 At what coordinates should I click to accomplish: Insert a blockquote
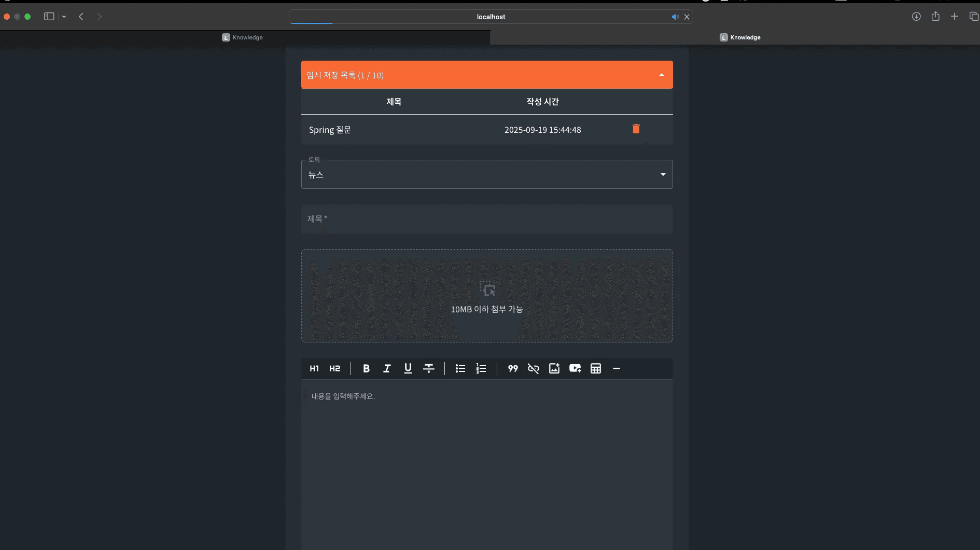(513, 368)
